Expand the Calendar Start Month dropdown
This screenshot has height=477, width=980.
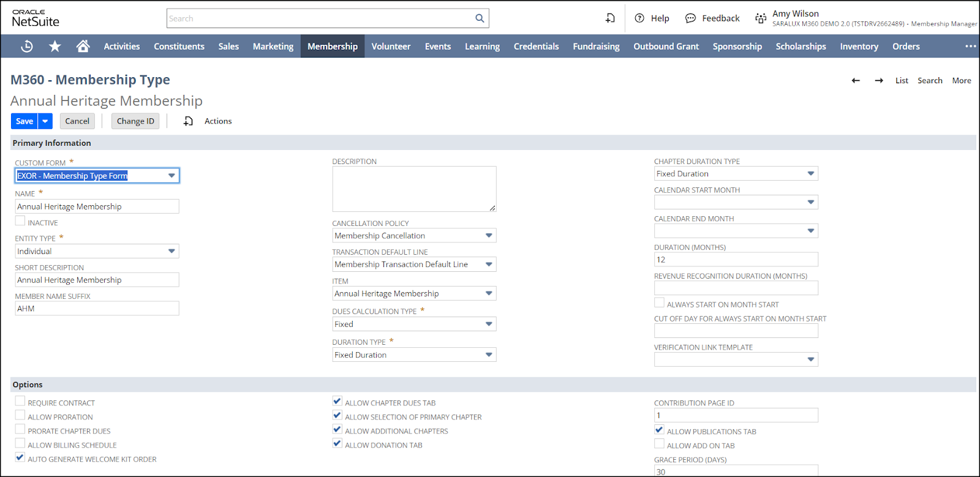pos(811,203)
